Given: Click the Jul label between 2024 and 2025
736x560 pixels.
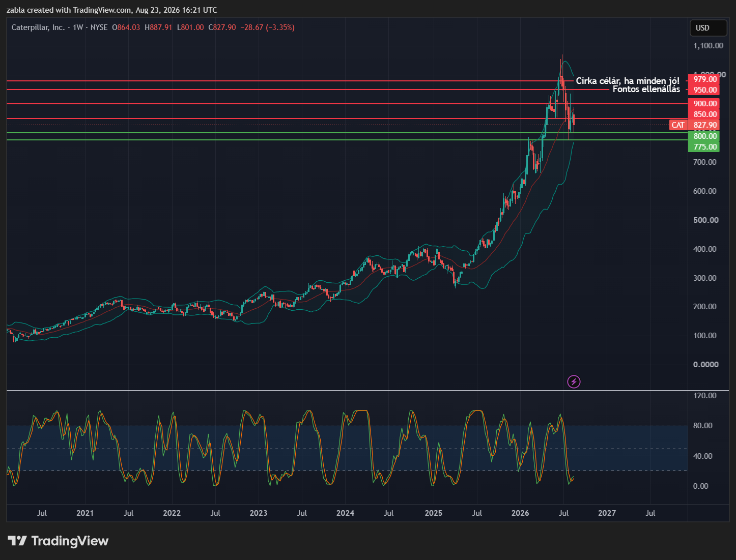Looking at the screenshot, I should click(x=388, y=513).
